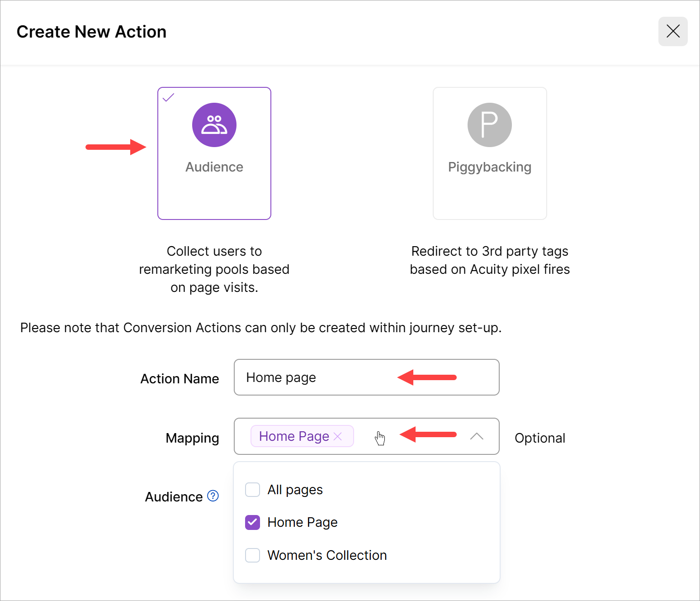Click the gray Piggybacking P icon
The width and height of the screenshot is (700, 601).
[489, 125]
